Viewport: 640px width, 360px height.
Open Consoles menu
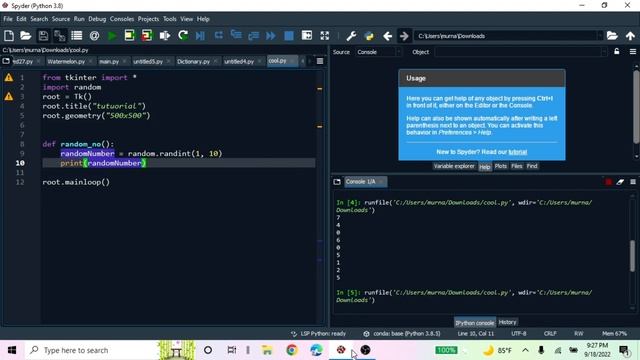[122, 19]
